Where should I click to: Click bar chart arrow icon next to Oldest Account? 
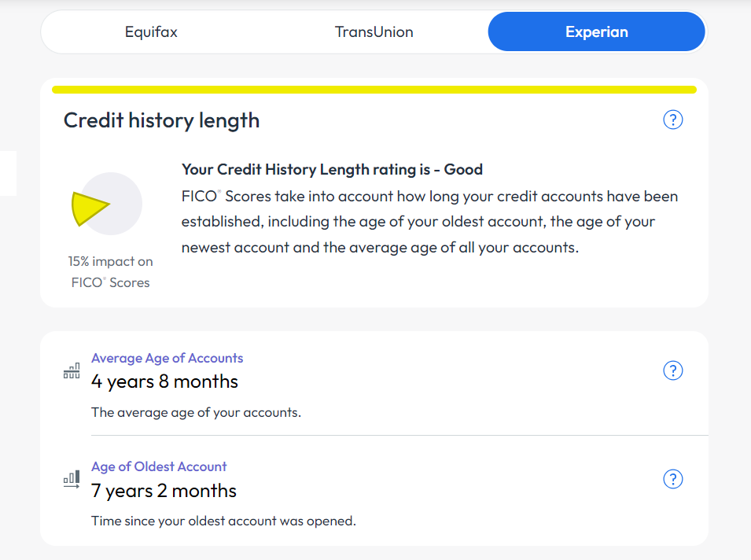point(72,480)
